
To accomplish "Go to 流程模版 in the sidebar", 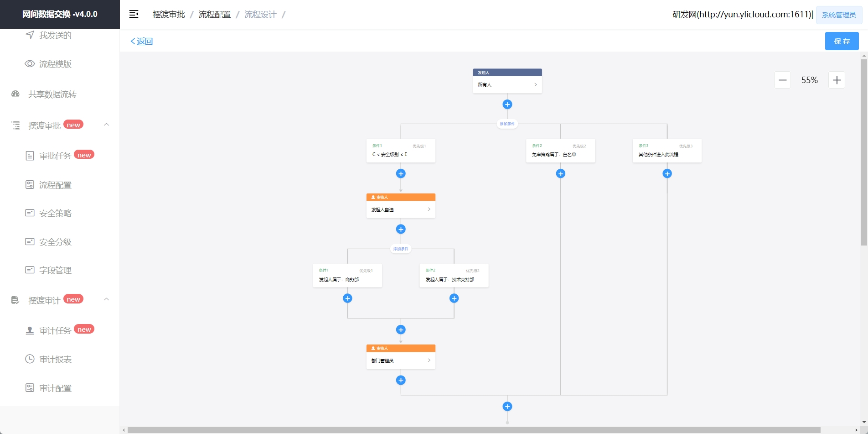I will pos(55,64).
